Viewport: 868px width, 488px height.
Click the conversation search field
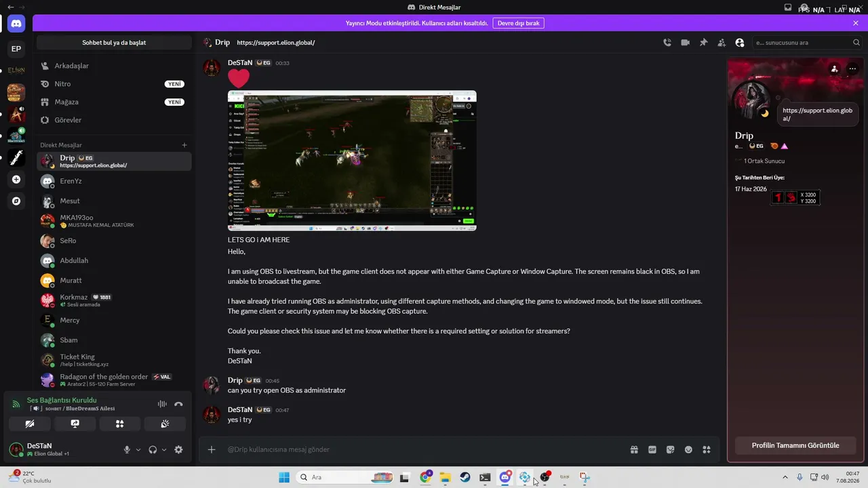point(807,42)
